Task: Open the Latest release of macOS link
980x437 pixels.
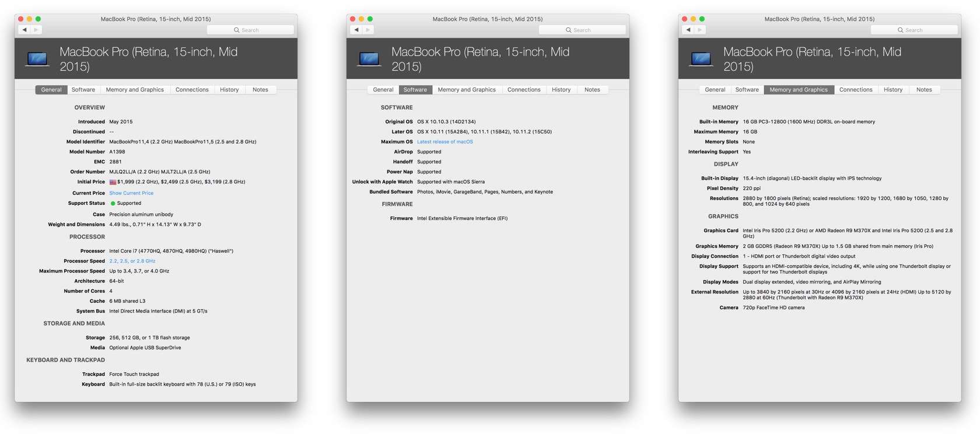Action: tap(445, 142)
